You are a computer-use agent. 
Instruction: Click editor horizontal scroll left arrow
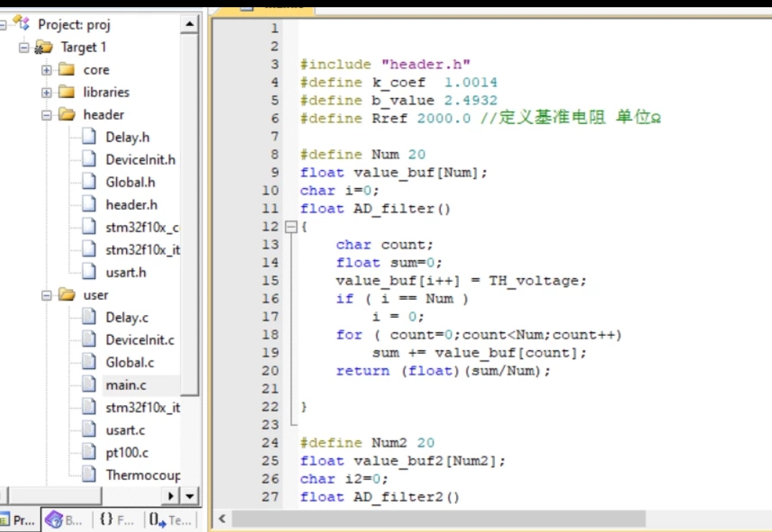222,519
